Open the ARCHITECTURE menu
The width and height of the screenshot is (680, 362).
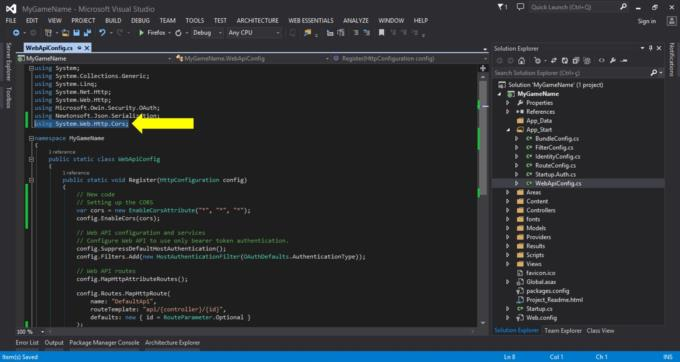point(258,20)
